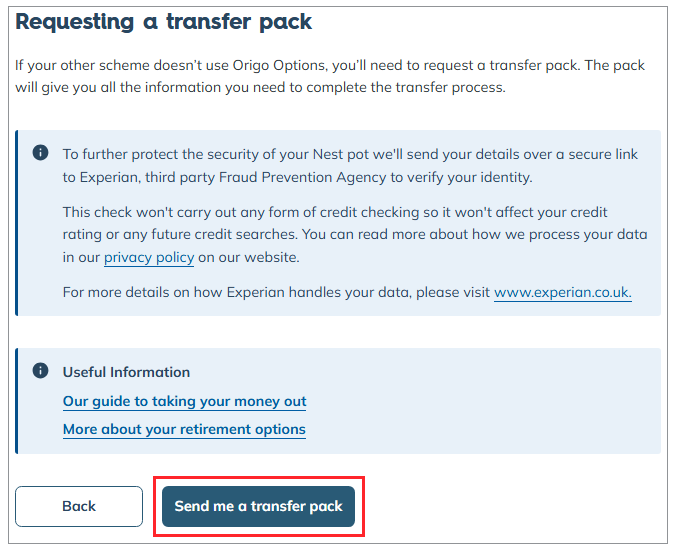Click the info icon beside the Experian notice
The height and width of the screenshot is (550, 674).
pyautogui.click(x=40, y=152)
